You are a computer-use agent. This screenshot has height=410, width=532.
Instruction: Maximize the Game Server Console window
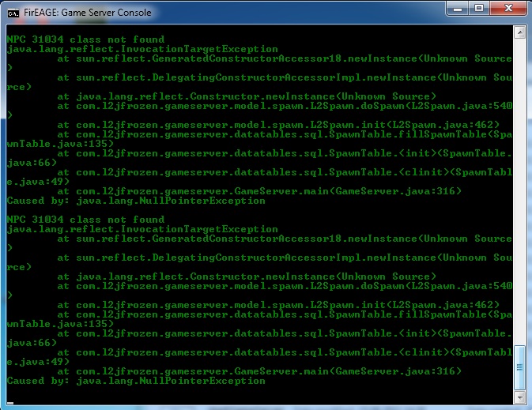click(479, 8)
